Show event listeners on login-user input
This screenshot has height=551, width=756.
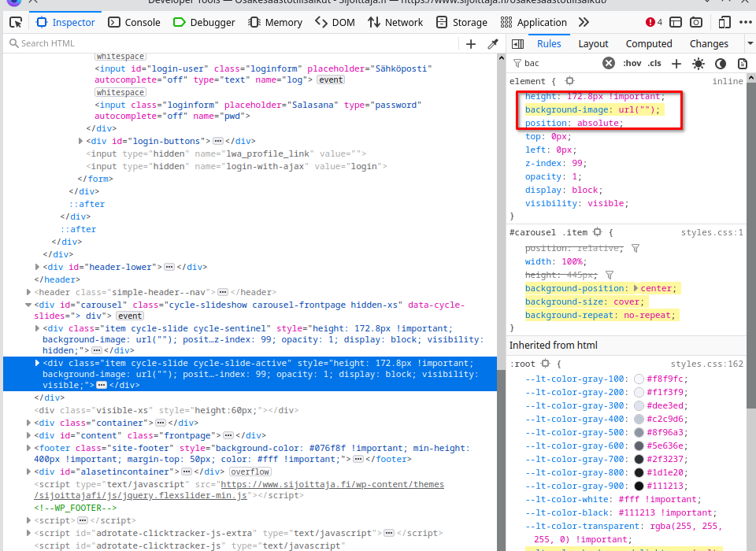(x=331, y=80)
